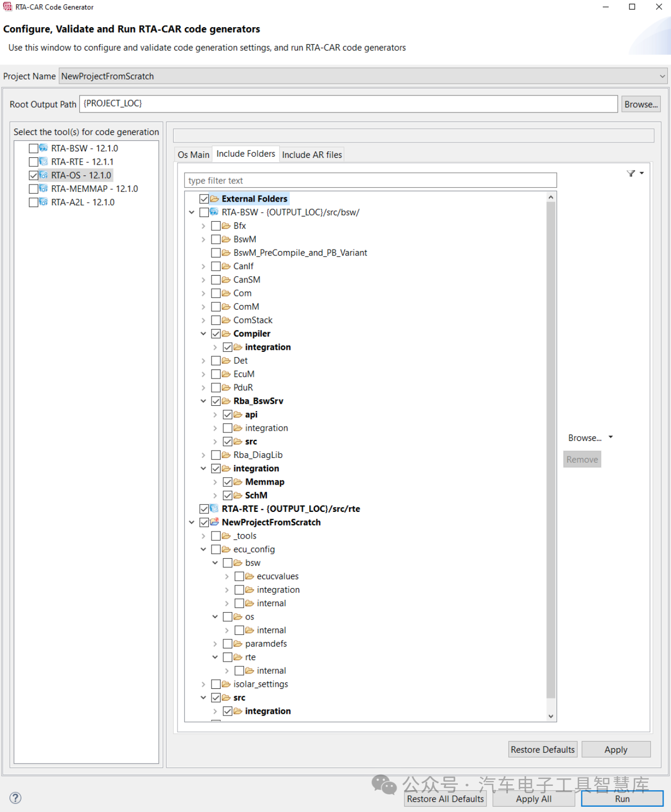The height and width of the screenshot is (812, 671).
Task: Click the RTA-MEMMAP 12.1.0 tool icon
Action: (x=44, y=189)
